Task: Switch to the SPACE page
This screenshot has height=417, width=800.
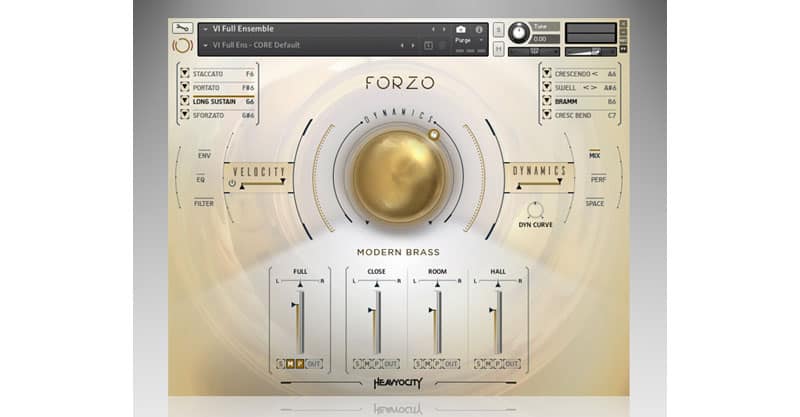Action: [x=595, y=203]
